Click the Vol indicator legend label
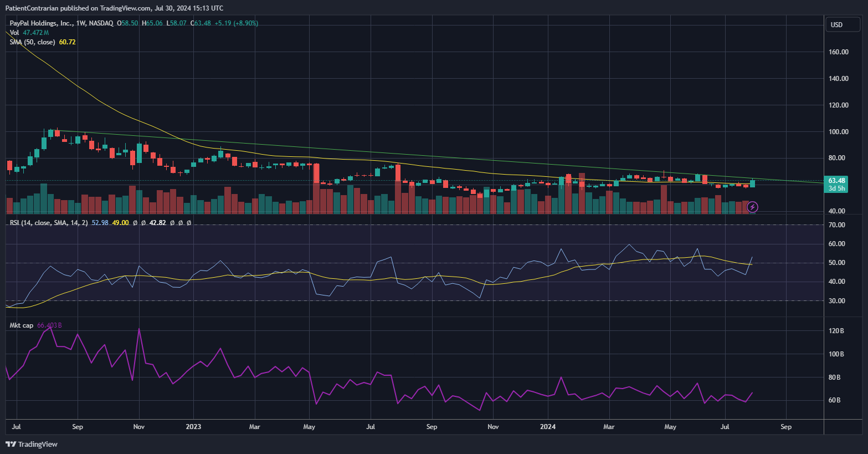 tap(14, 33)
